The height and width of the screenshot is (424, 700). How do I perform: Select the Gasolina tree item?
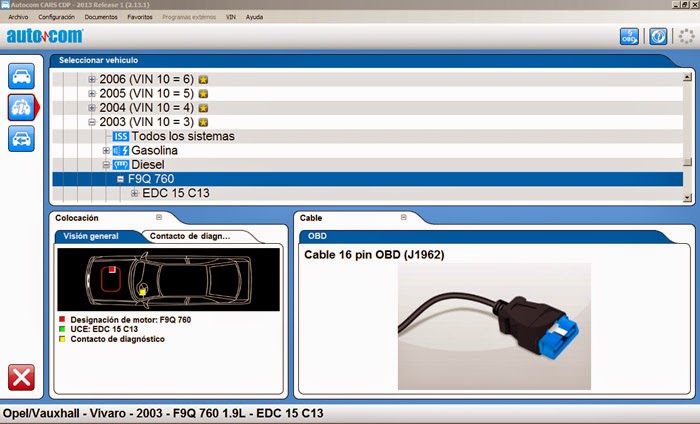(154, 150)
